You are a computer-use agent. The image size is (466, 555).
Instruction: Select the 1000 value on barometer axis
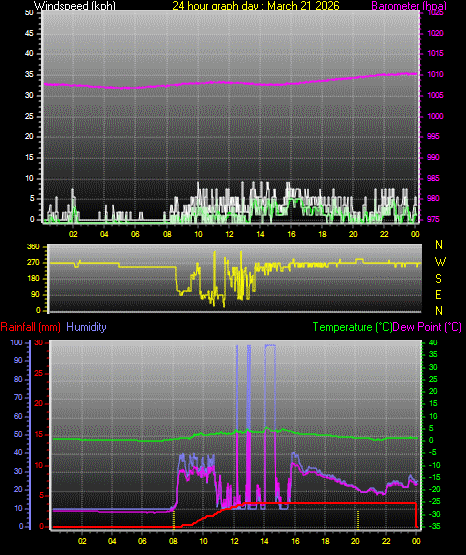pyautogui.click(x=435, y=116)
